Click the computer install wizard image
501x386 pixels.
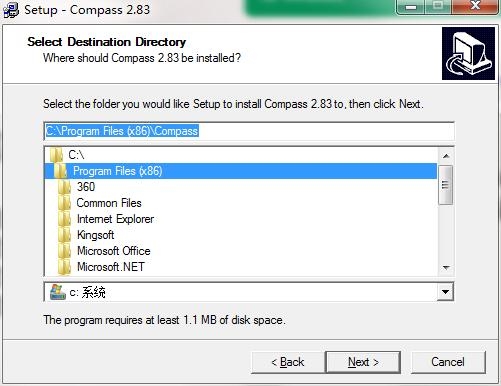point(468,54)
